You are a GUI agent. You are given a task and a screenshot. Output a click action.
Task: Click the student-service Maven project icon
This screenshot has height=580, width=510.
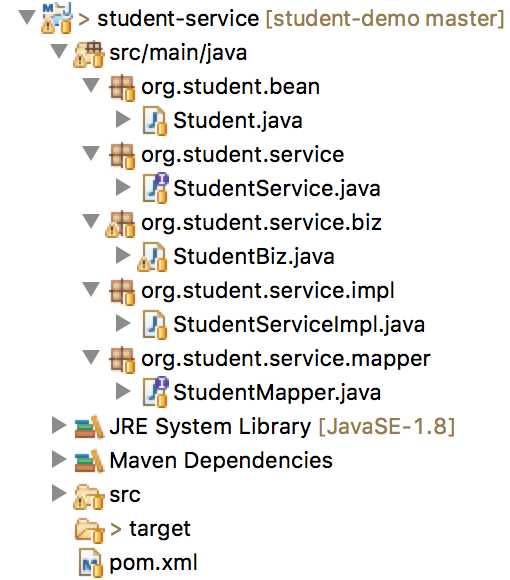pyautogui.click(x=56, y=18)
